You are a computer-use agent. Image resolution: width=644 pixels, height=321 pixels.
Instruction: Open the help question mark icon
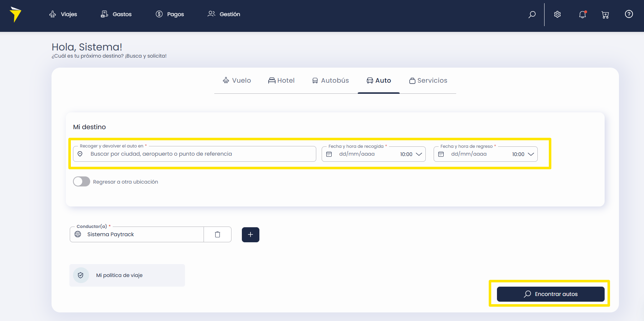(x=629, y=14)
